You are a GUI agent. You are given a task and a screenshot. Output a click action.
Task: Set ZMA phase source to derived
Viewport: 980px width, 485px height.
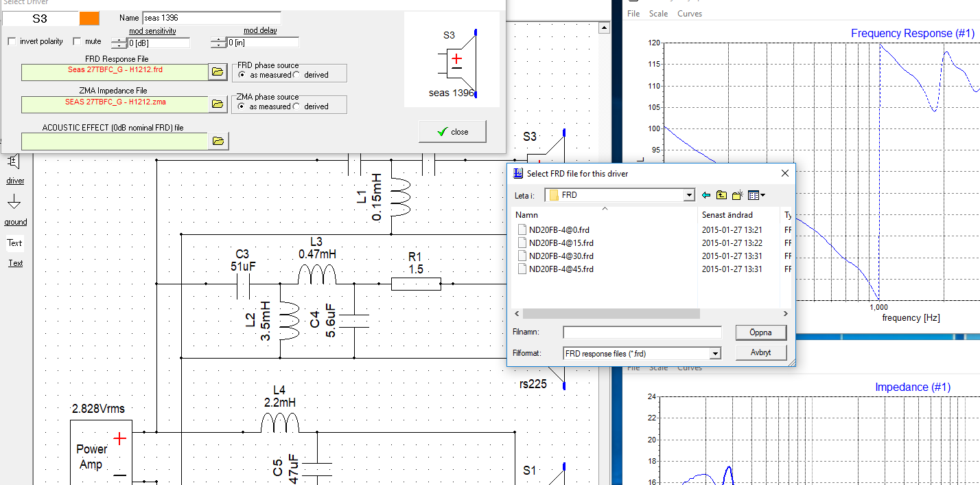[x=297, y=106]
